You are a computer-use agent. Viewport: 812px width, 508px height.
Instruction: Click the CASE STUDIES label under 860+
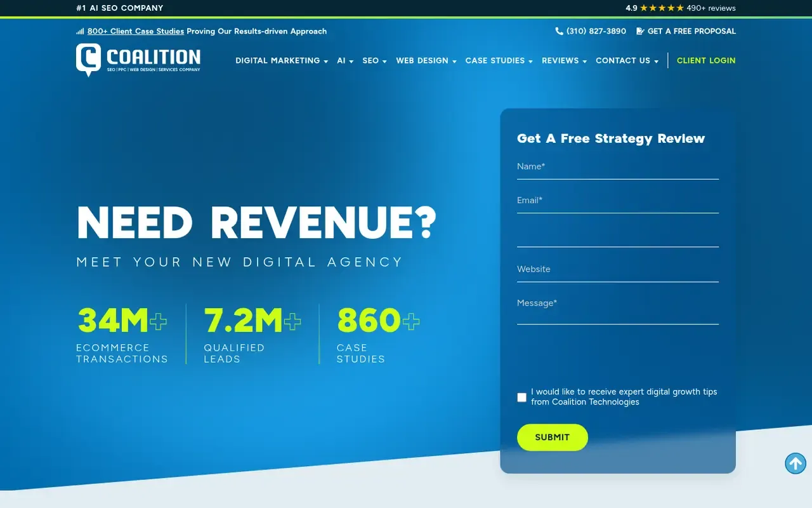[x=361, y=354]
